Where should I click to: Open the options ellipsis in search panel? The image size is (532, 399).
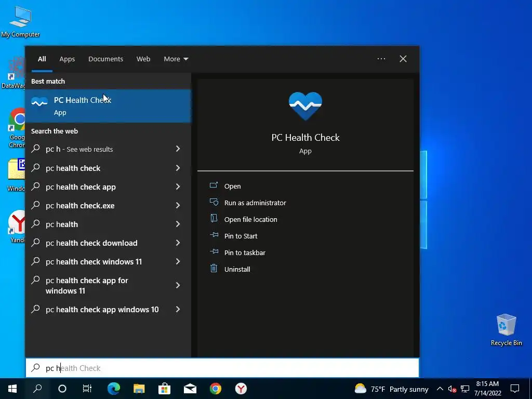tap(381, 59)
